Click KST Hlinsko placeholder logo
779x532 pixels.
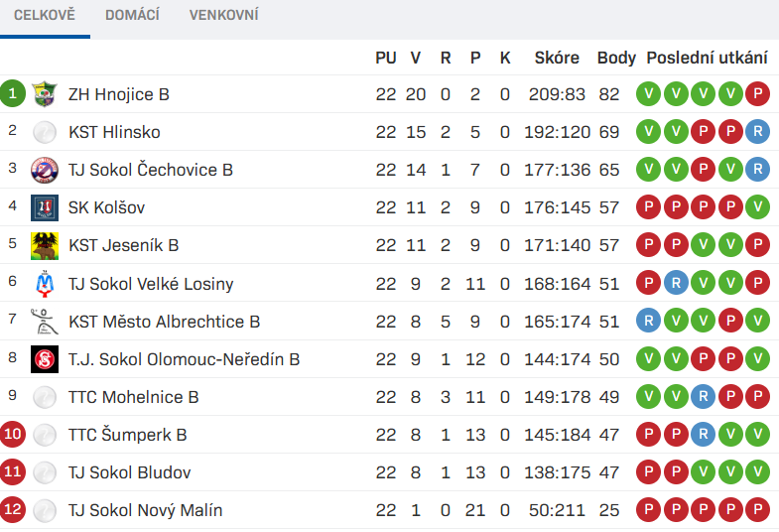45,132
